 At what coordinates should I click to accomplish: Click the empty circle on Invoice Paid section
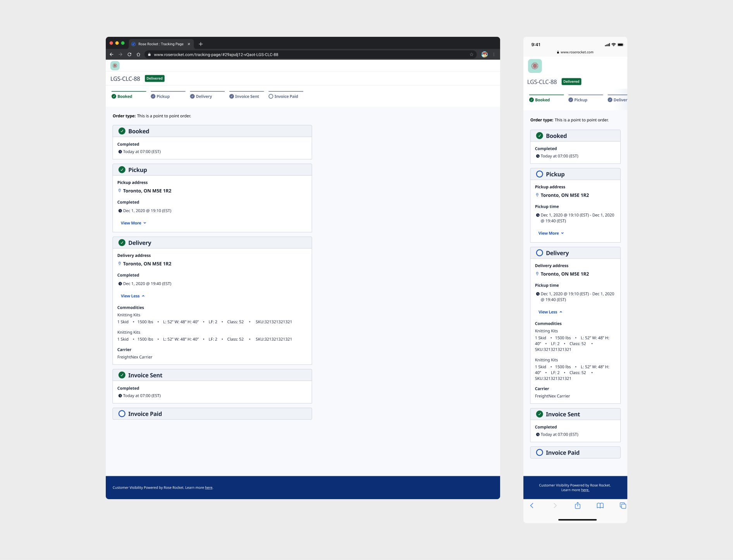pyautogui.click(x=122, y=414)
